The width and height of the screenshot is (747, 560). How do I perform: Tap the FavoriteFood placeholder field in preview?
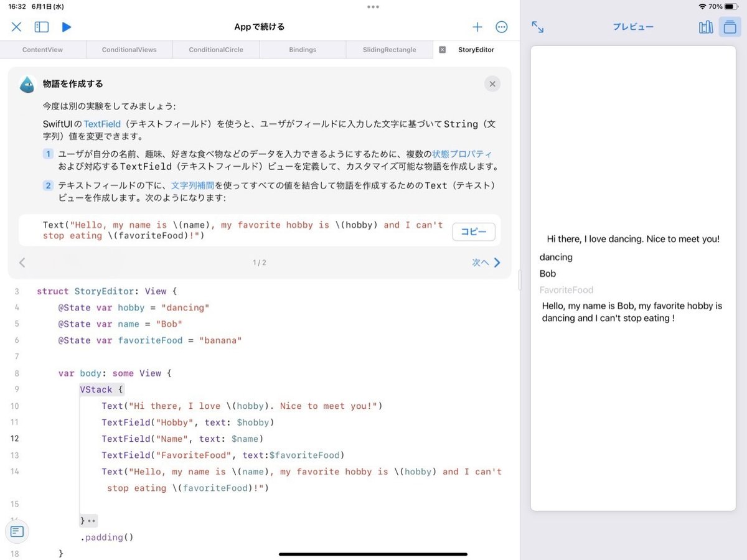[x=633, y=289]
